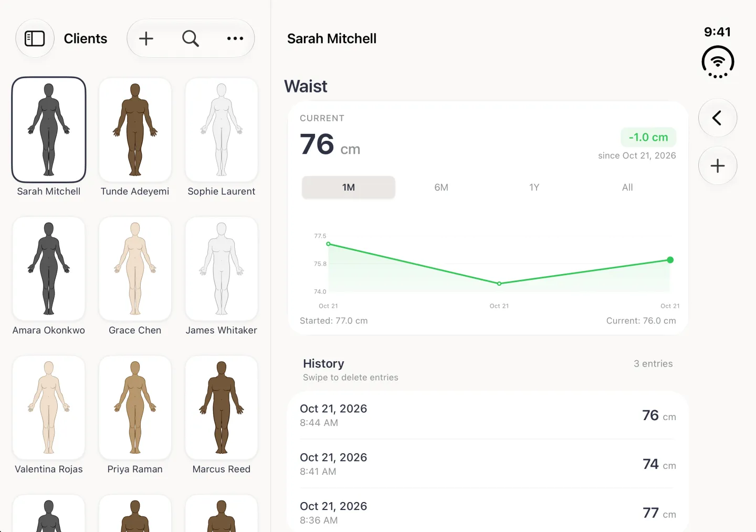Click 'Swipe to delete entries' hint text
Viewport: 756px width, 532px height.
point(351,378)
